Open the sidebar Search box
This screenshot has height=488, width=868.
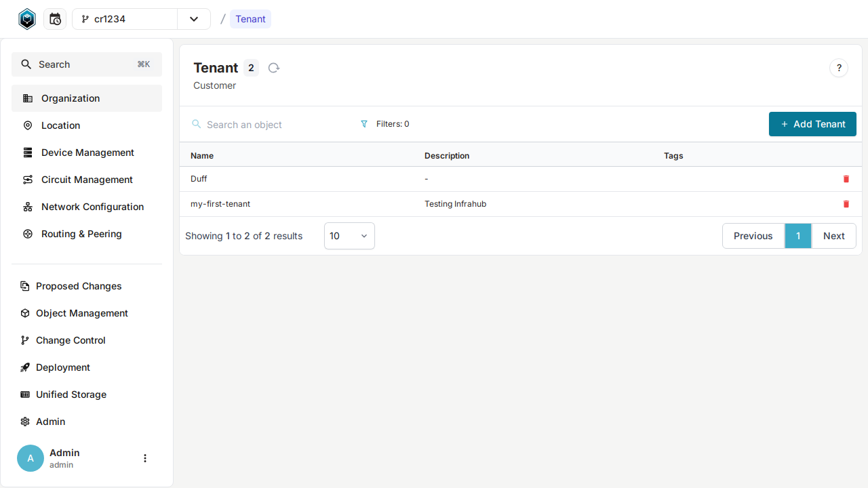click(87, 64)
